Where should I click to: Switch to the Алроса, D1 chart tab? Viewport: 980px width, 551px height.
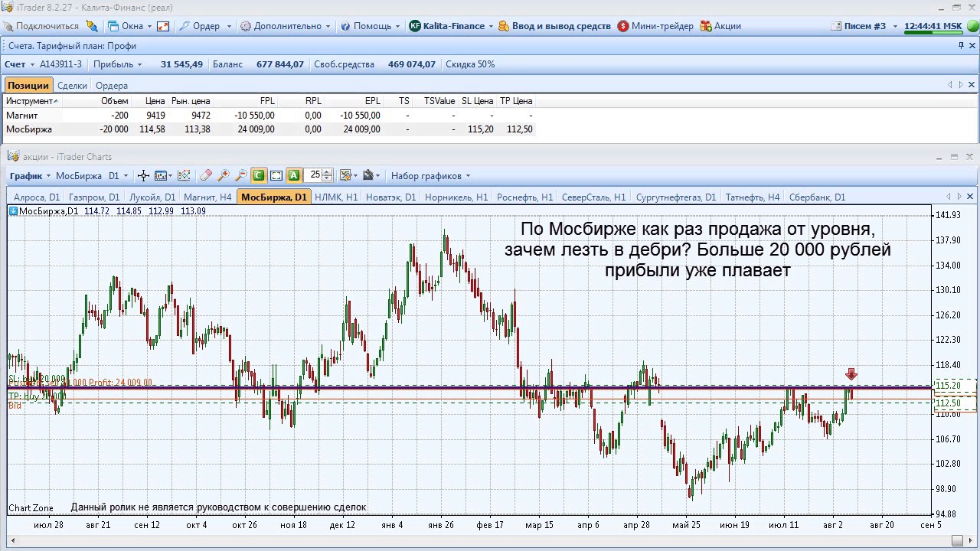37,197
